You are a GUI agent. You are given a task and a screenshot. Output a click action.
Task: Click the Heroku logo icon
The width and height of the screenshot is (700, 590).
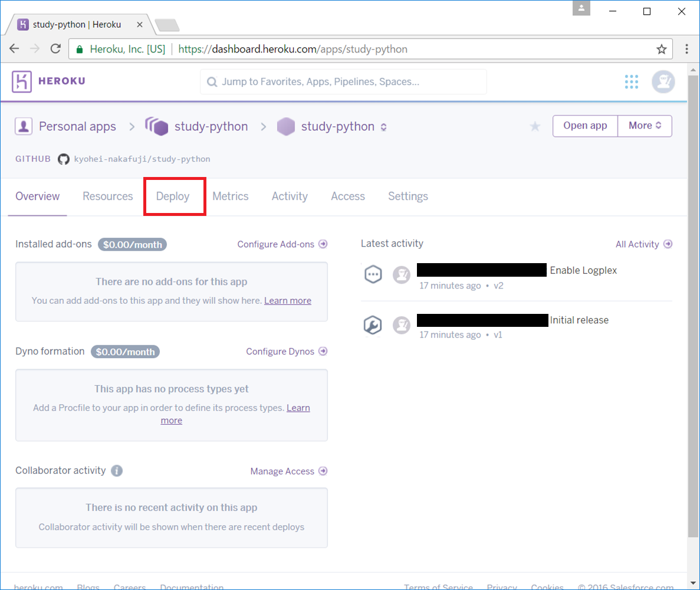(22, 81)
